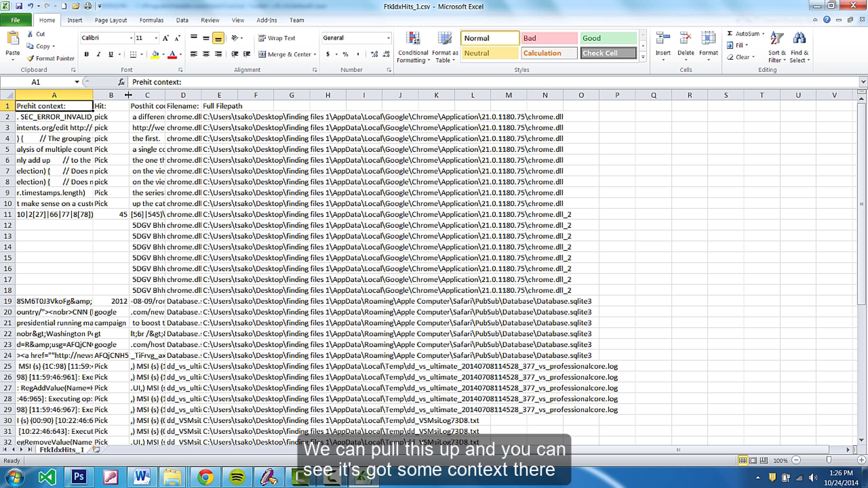This screenshot has width=868, height=488.
Task: Open Find & Select binoculars icon
Action: [x=799, y=38]
